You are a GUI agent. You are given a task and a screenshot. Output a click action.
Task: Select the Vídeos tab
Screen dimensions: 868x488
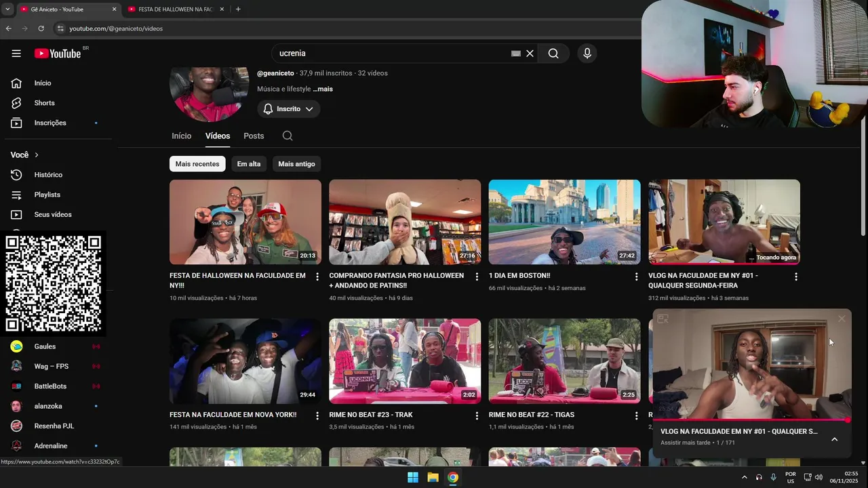pos(218,136)
